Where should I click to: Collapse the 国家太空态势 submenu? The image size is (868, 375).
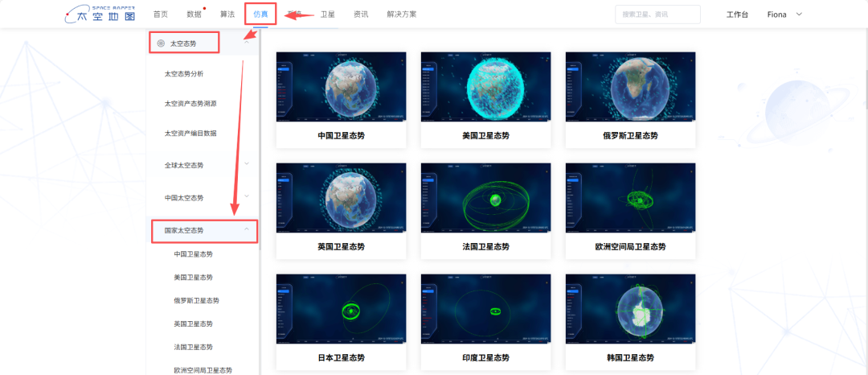tap(247, 230)
